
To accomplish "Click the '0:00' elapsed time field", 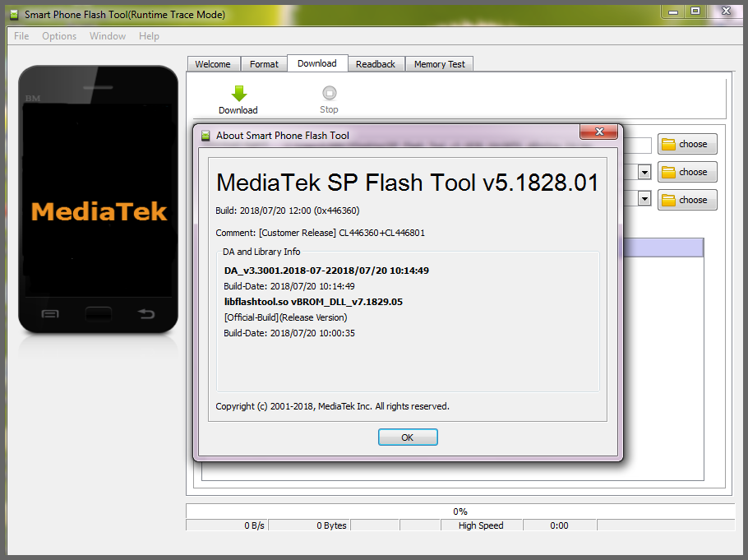I will pos(560,525).
